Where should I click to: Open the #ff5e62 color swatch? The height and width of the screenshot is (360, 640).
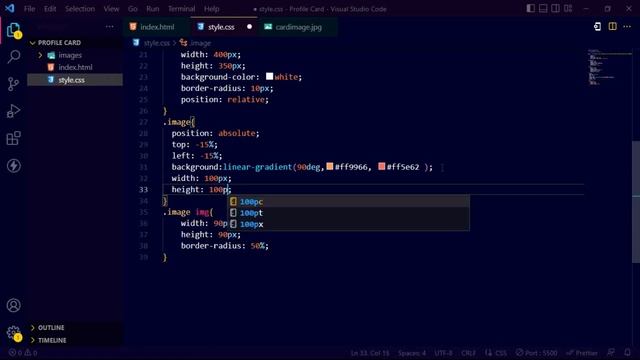click(382, 166)
